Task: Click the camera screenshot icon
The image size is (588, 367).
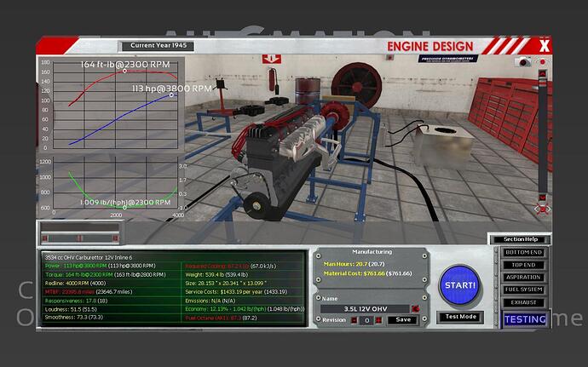Action: [x=522, y=61]
